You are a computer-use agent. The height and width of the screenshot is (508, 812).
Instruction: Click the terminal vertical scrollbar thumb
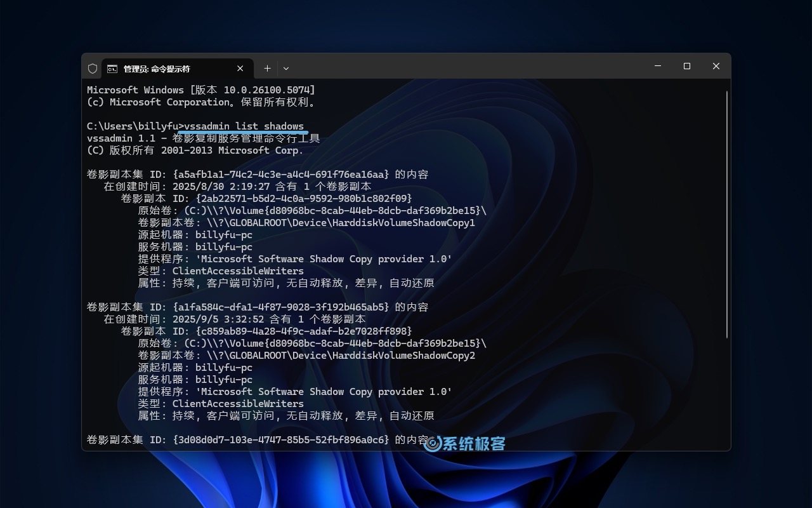[x=727, y=214]
